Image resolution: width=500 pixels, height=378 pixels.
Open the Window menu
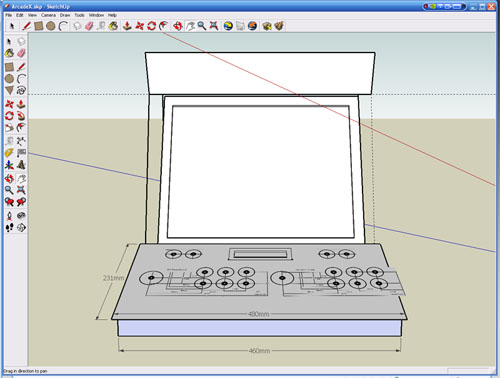pos(96,15)
